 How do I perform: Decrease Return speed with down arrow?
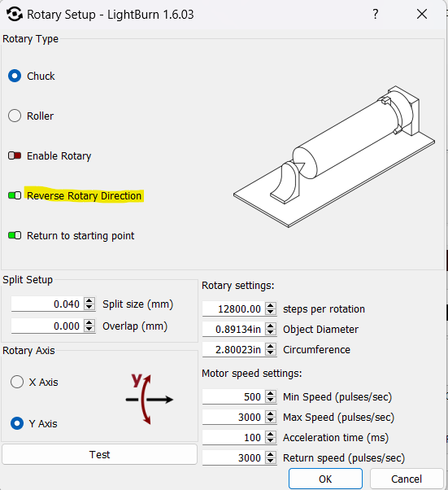[271, 461]
